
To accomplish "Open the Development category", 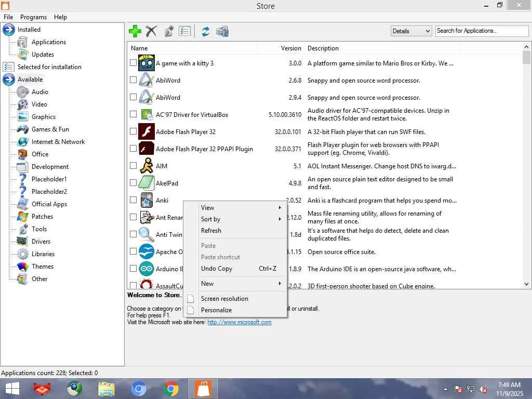I will pos(50,167).
